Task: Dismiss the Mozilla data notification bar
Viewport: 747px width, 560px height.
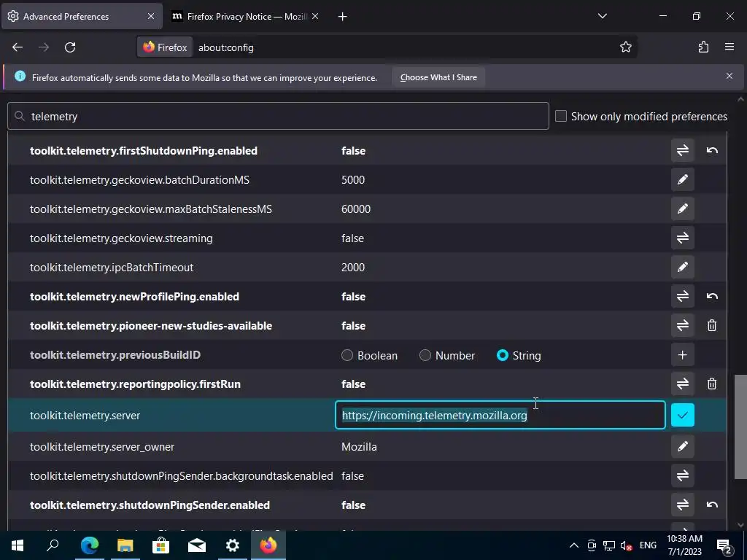Action: tap(729, 76)
